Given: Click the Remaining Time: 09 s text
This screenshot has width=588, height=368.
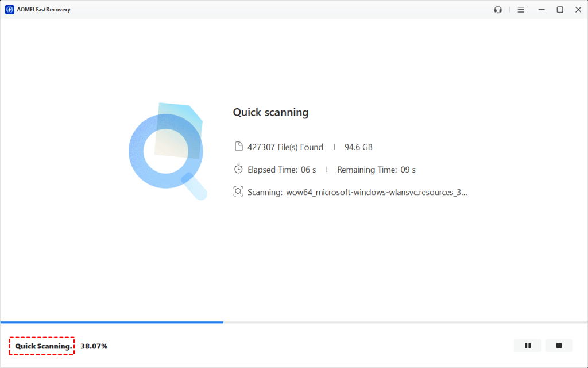Looking at the screenshot, I should [376, 170].
